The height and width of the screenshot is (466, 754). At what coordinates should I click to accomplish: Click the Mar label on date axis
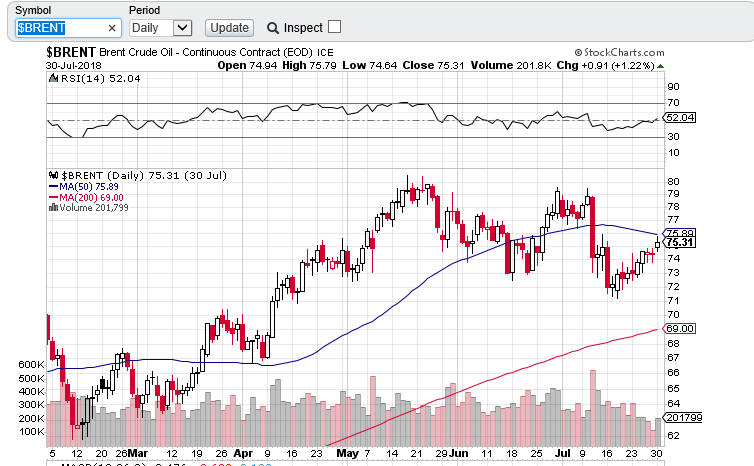point(138,453)
